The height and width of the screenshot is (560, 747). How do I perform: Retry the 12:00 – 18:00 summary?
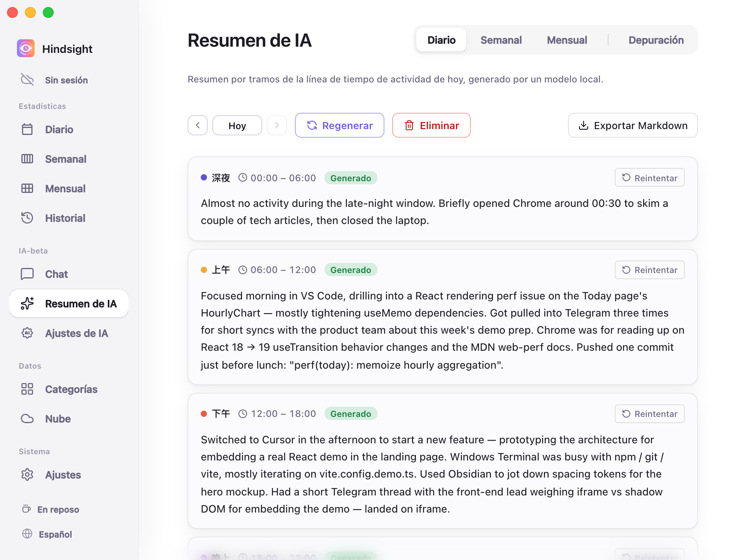[650, 414]
